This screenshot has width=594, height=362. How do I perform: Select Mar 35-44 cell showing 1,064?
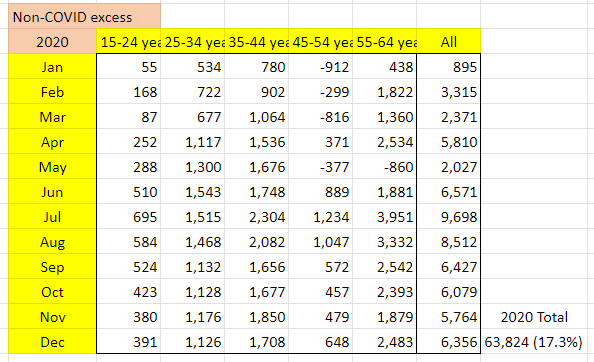256,117
